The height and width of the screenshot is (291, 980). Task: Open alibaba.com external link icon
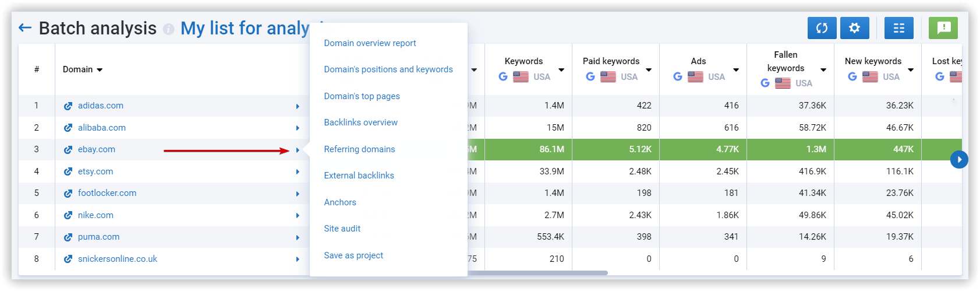[68, 128]
